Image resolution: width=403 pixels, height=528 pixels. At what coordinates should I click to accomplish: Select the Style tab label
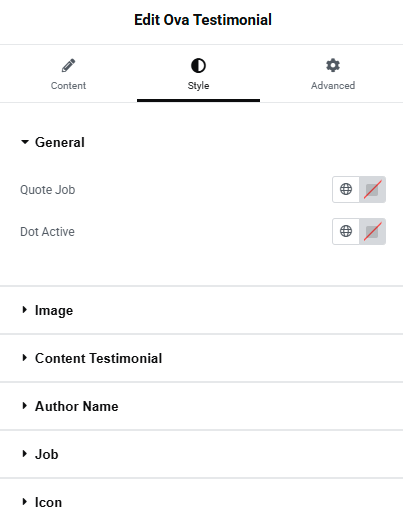[x=198, y=86]
